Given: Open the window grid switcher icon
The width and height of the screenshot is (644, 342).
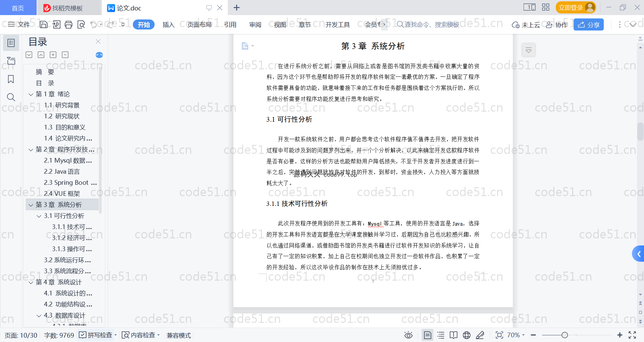Looking at the screenshot, I should click(x=546, y=7).
